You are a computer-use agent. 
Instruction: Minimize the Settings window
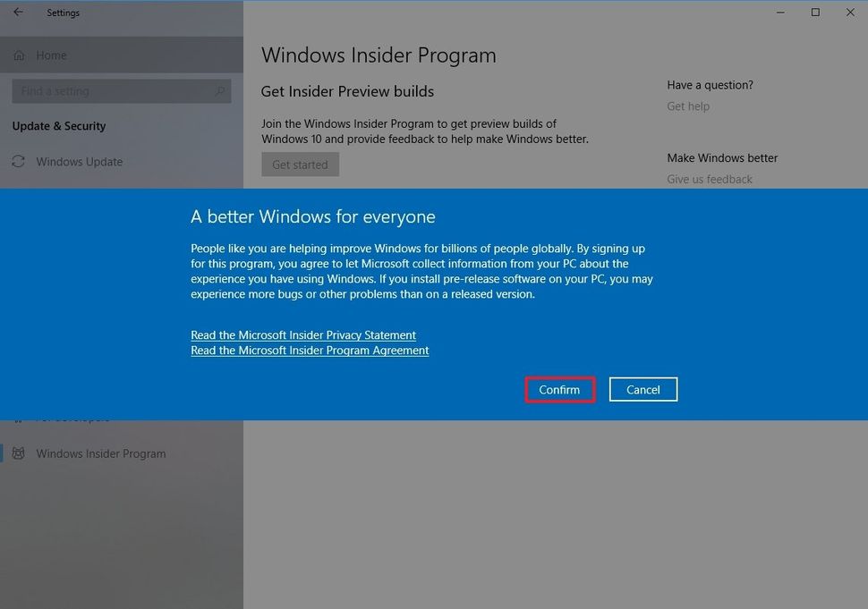point(779,13)
